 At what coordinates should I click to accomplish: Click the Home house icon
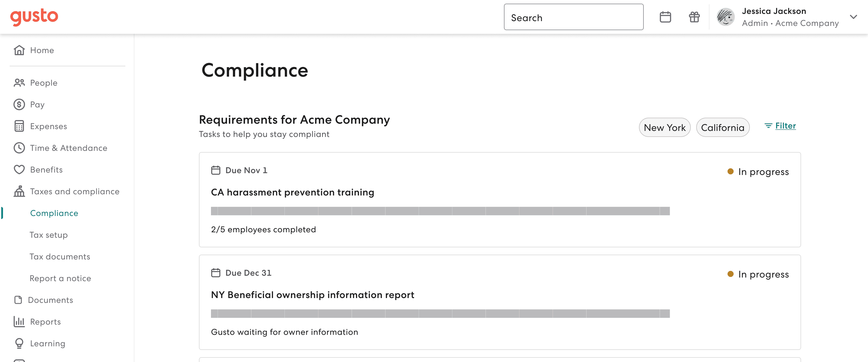point(19,50)
